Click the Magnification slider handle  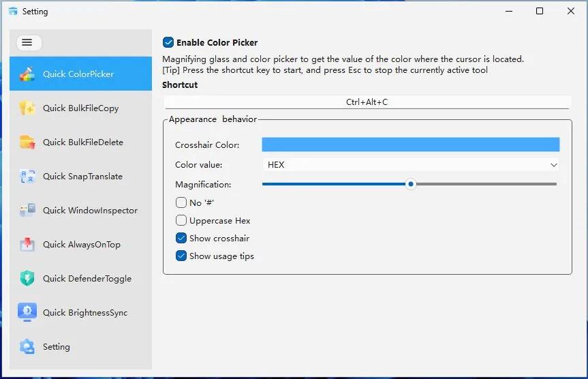point(410,184)
